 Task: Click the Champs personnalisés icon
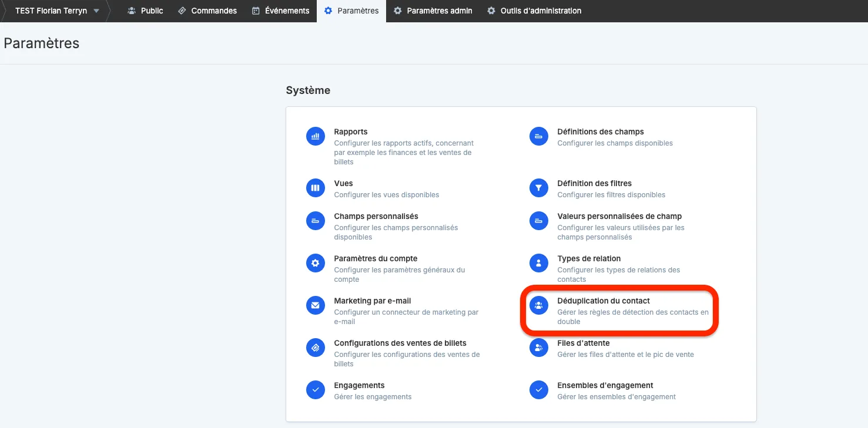click(316, 221)
